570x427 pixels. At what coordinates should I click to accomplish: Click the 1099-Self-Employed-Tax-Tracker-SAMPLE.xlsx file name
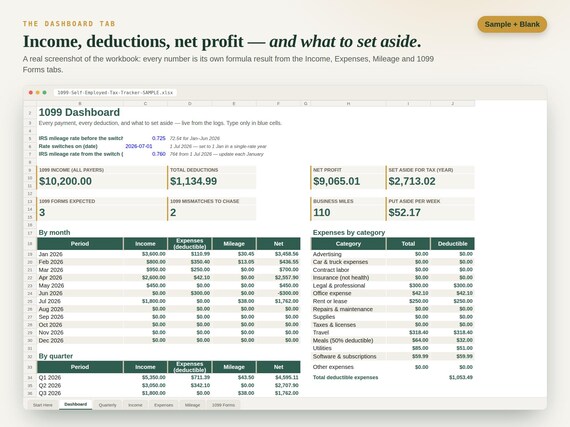[x=115, y=93]
